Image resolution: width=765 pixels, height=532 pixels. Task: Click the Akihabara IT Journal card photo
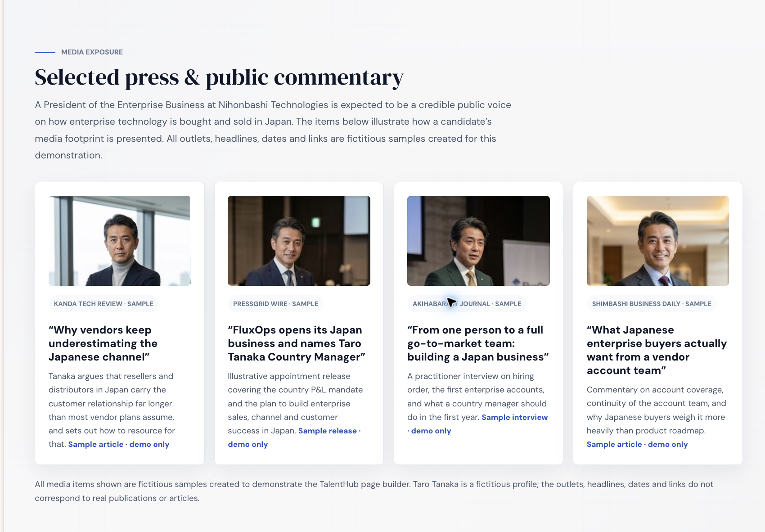pyautogui.click(x=478, y=241)
